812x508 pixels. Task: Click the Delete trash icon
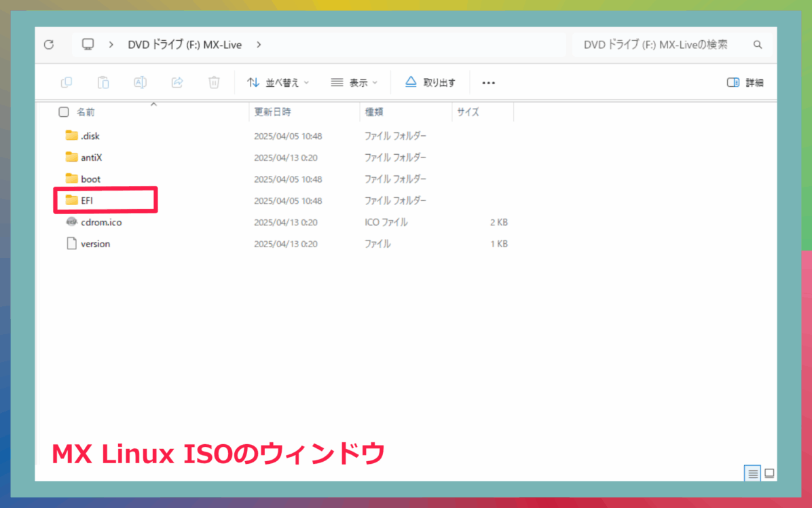(213, 82)
